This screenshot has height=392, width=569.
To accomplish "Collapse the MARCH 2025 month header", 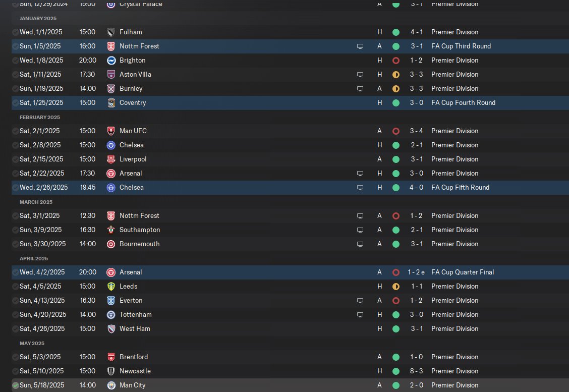I will point(36,202).
